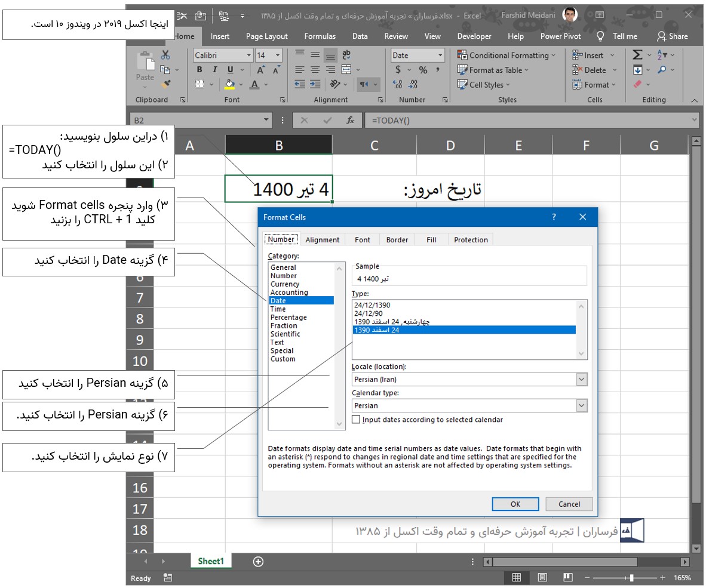Toggle right-to-left text direction
Screen dimensions: 706x588
(363, 84)
